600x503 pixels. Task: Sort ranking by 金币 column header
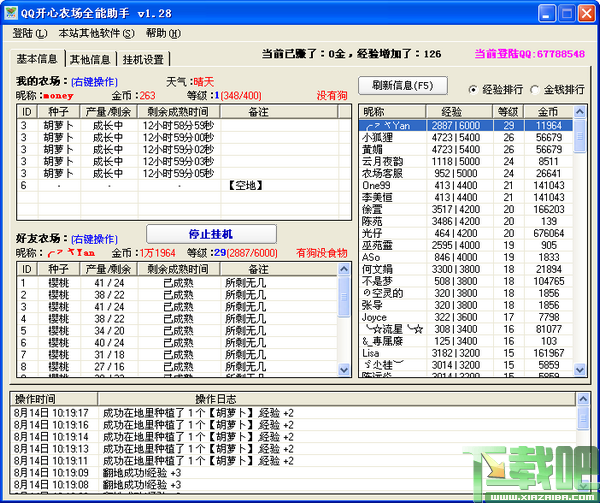pyautogui.click(x=548, y=112)
